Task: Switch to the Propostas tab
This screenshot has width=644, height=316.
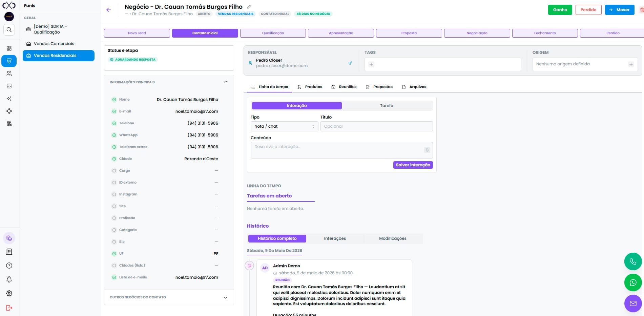Action: tap(379, 87)
